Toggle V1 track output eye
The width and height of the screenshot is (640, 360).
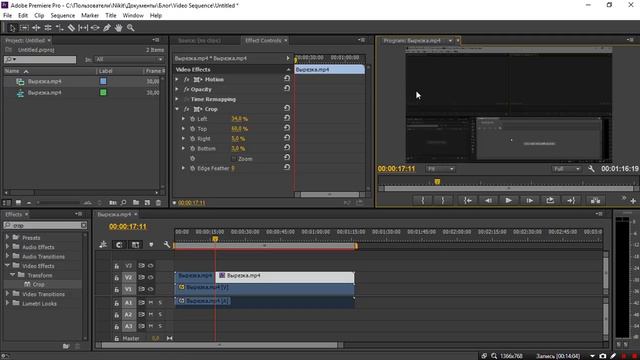[x=151, y=289]
